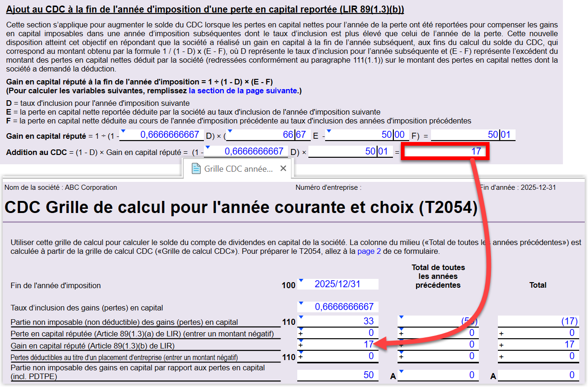Click previous-years 'Gain en capital réputé' field
This screenshot has height=387, width=588.
click(x=438, y=345)
